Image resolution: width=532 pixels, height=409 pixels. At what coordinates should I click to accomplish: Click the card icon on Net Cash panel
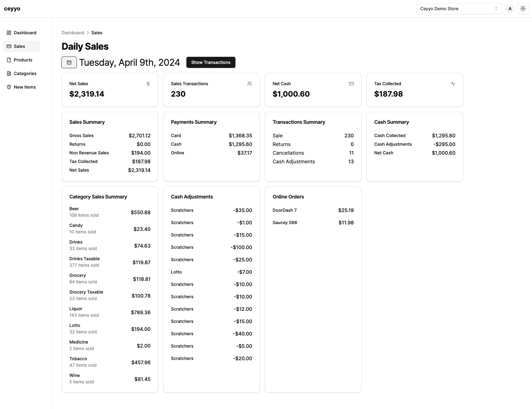pyautogui.click(x=351, y=83)
